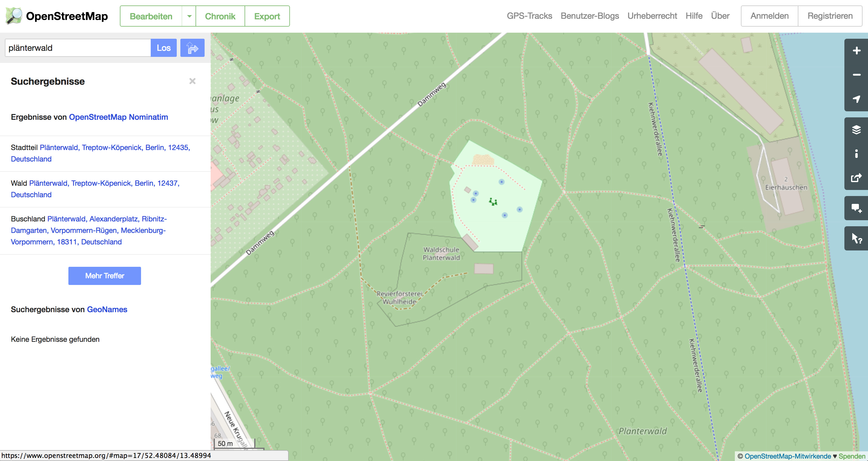This screenshot has width=868, height=461.
Task: Open the map layers panel
Action: pyautogui.click(x=856, y=130)
